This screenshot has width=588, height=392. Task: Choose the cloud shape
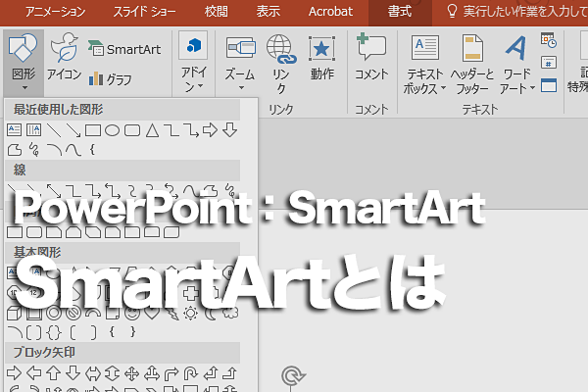pyautogui.click(x=230, y=313)
